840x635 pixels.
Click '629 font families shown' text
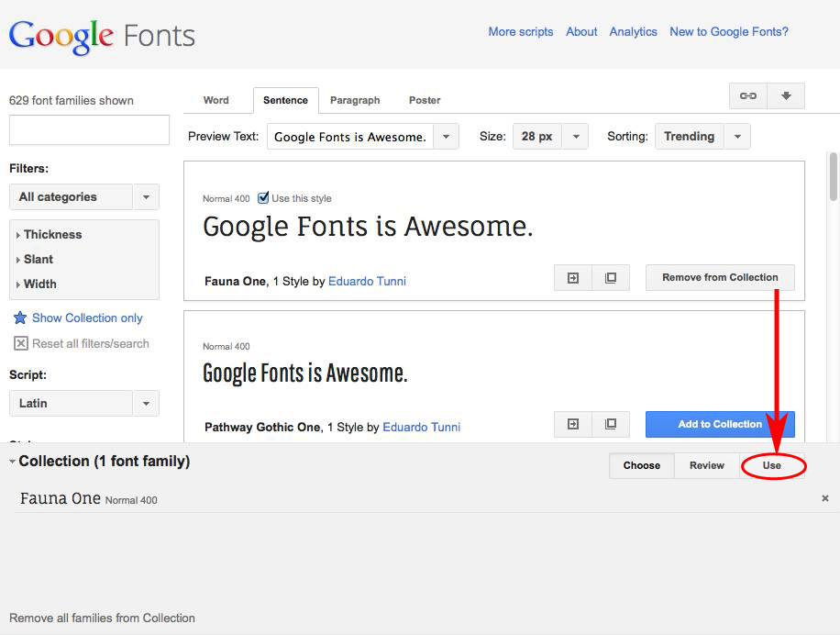(72, 100)
